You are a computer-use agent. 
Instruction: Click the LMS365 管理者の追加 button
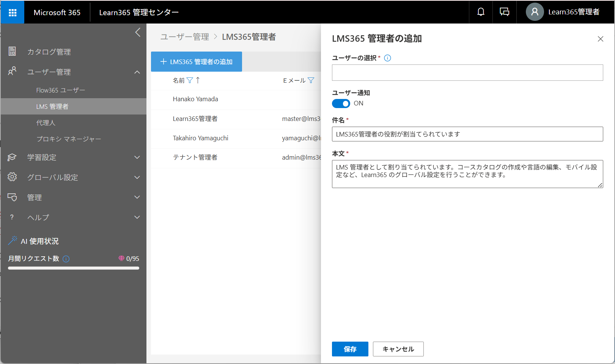click(x=197, y=61)
